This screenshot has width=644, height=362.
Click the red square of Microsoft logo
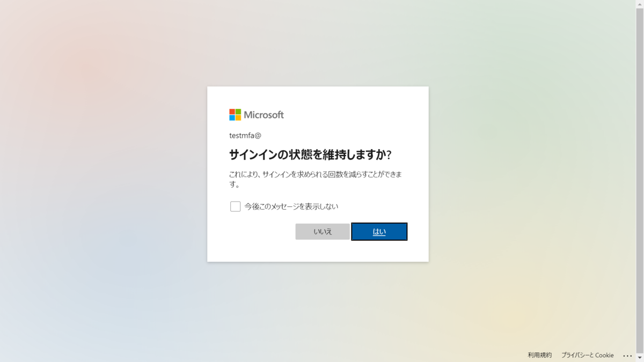pos(232,112)
